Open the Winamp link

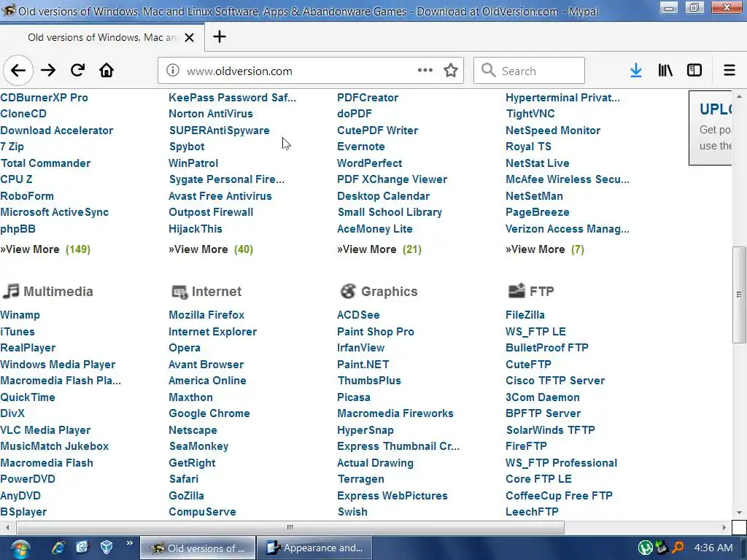click(20, 315)
